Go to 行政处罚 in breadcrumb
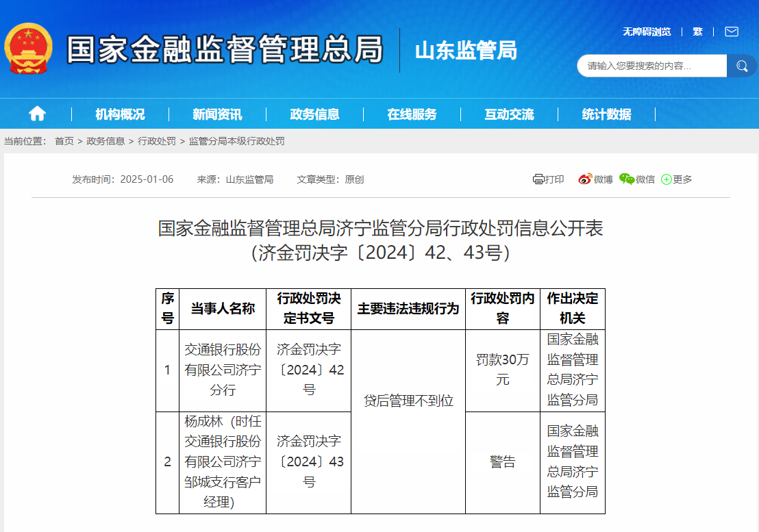Image resolution: width=759 pixels, height=532 pixels. (157, 141)
